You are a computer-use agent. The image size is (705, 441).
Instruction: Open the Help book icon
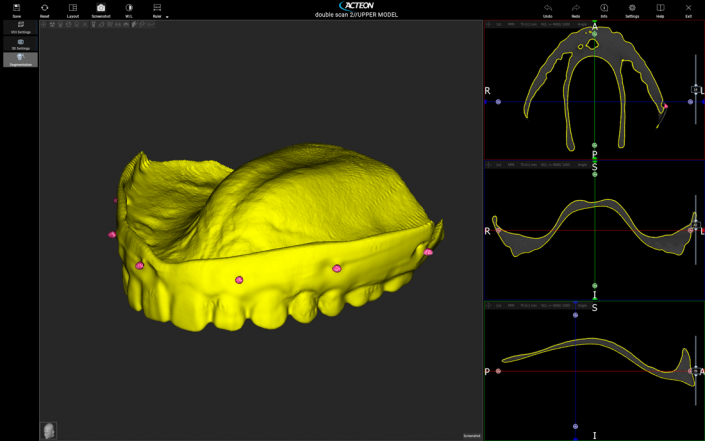pos(660,10)
